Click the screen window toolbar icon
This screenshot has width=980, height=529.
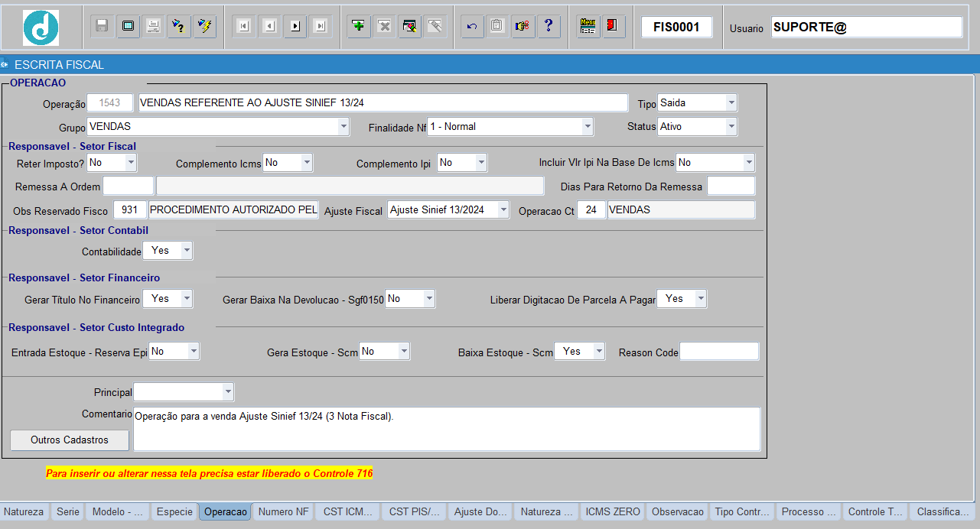point(128,26)
